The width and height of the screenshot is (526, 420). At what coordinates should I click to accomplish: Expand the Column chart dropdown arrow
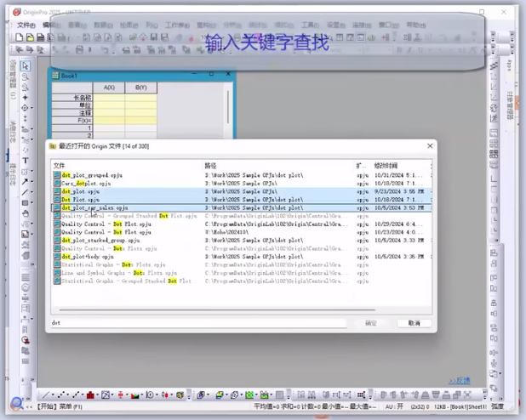pyautogui.click(x=97, y=395)
